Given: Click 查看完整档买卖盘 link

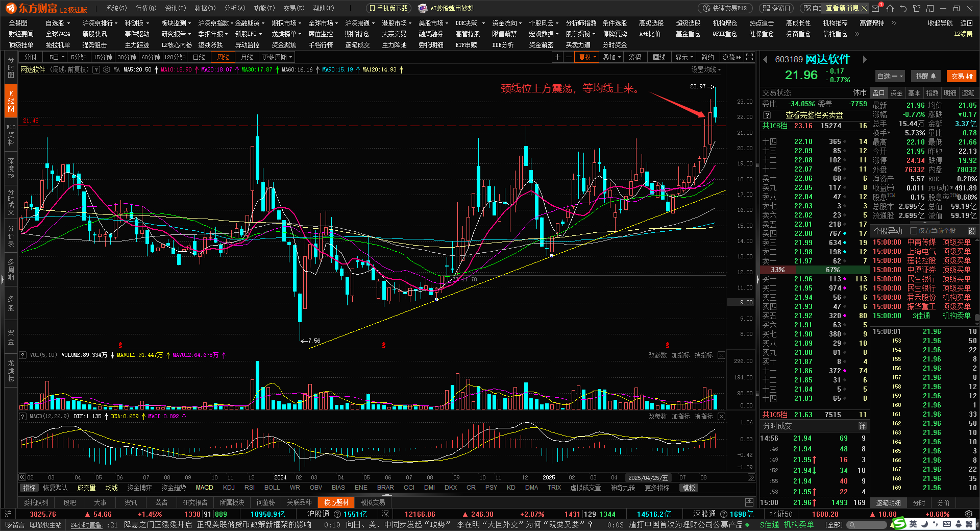Looking at the screenshot, I should click(814, 115).
